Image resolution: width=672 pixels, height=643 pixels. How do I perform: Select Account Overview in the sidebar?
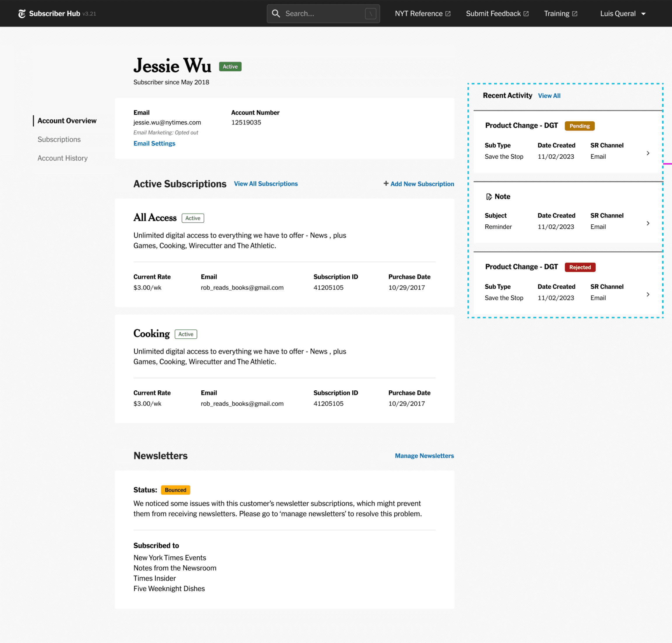tap(67, 121)
